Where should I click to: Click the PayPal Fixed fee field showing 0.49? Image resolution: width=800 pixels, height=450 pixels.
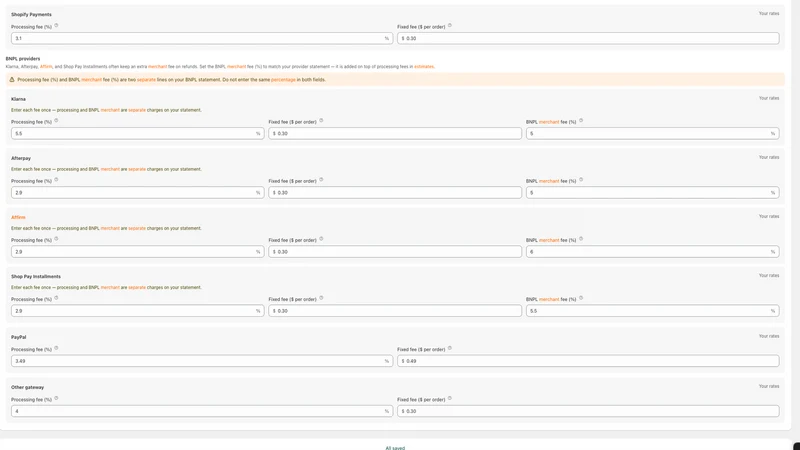click(x=588, y=361)
